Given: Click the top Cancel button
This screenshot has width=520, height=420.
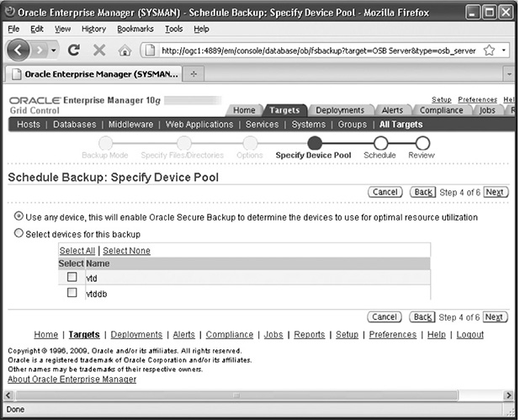Looking at the screenshot, I should 385,192.
